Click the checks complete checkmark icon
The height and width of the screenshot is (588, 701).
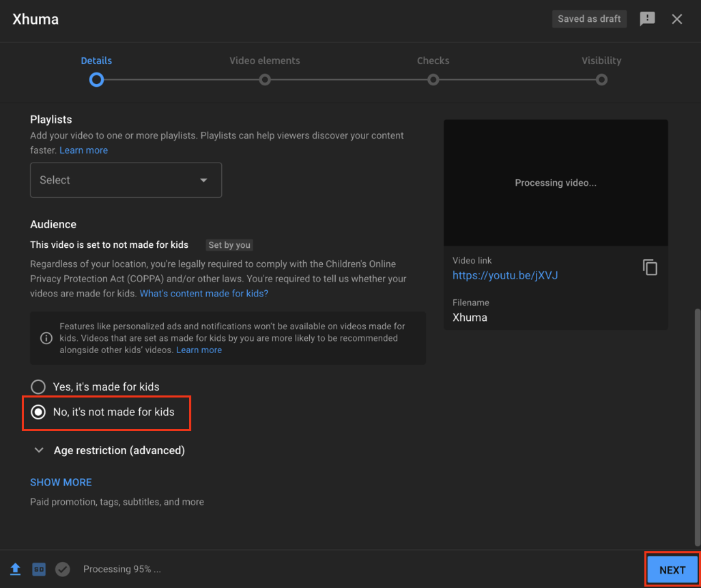coord(63,570)
